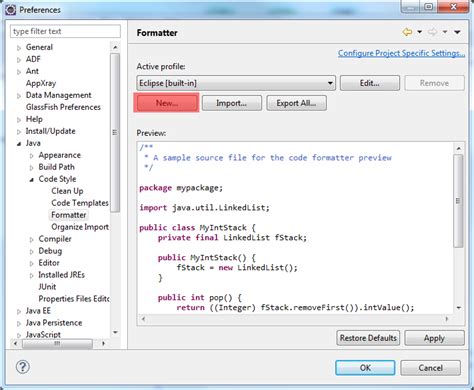
Task: Collapse the Java tree node
Action: pos(19,144)
